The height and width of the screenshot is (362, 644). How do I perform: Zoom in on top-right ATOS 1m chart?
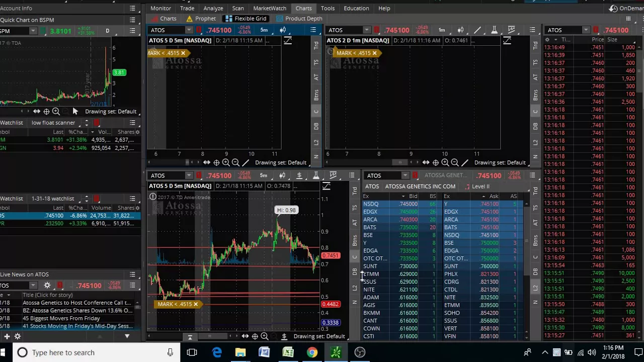pos(445,162)
